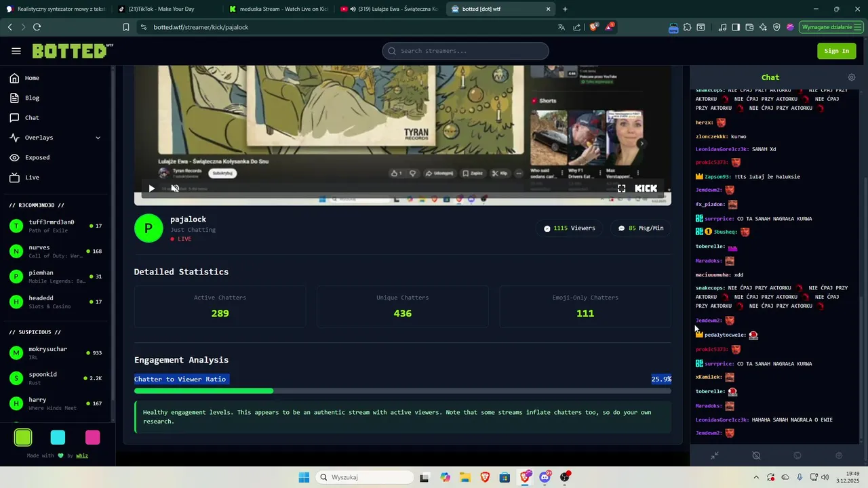
Task: Click the Unique Chatters 436 card
Action: [402, 306]
